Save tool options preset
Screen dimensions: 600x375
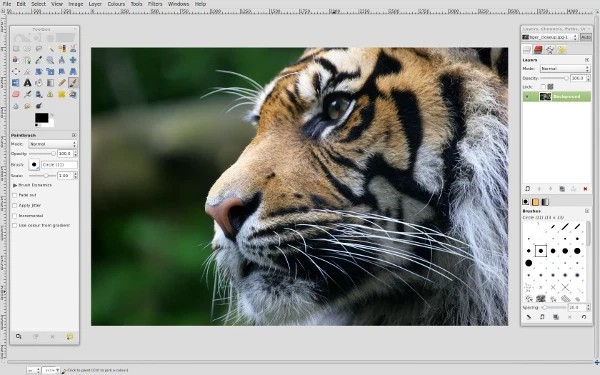[x=18, y=336]
